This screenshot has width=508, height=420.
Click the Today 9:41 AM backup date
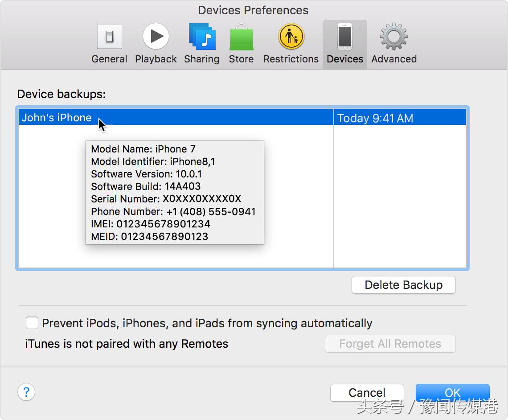click(375, 118)
